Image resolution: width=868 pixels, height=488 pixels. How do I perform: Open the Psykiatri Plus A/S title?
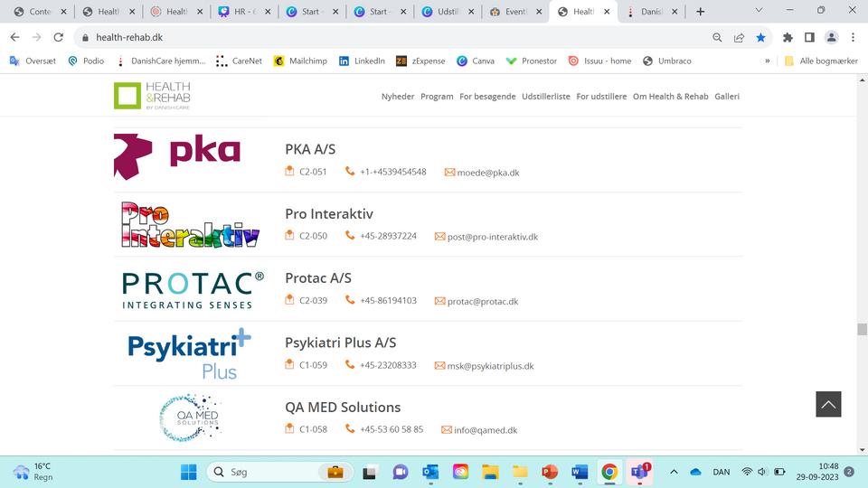coord(341,343)
